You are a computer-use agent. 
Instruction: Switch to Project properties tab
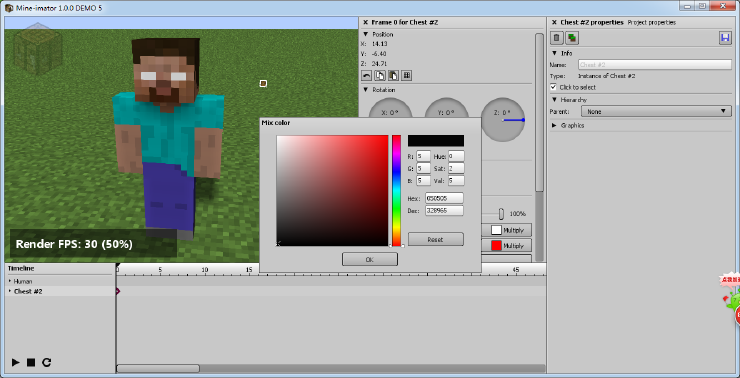click(x=651, y=22)
